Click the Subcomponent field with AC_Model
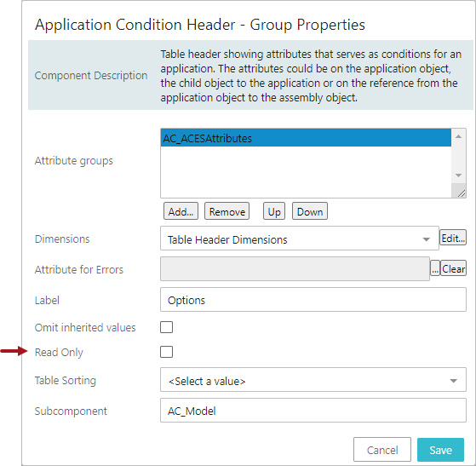Screen dimensions: 476x466 click(313, 411)
